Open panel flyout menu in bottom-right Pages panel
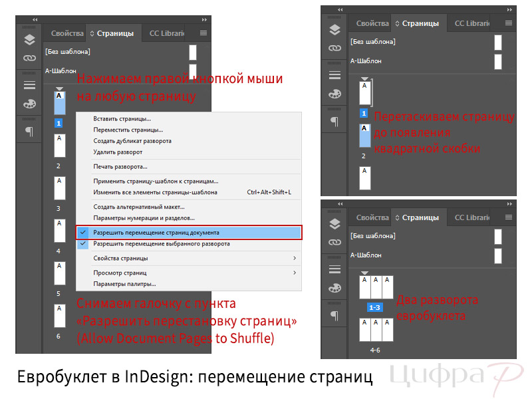Image resolution: width=532 pixels, height=399 pixels. click(x=509, y=217)
